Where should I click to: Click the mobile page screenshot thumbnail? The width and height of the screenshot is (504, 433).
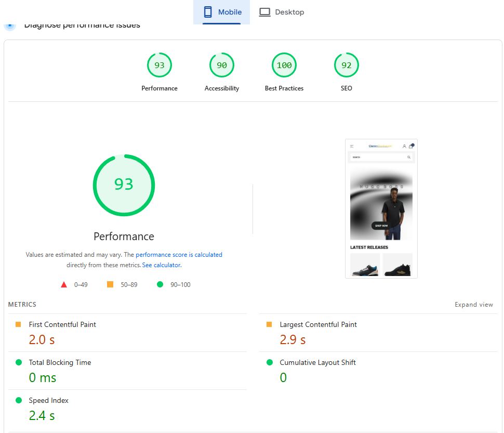click(381, 208)
